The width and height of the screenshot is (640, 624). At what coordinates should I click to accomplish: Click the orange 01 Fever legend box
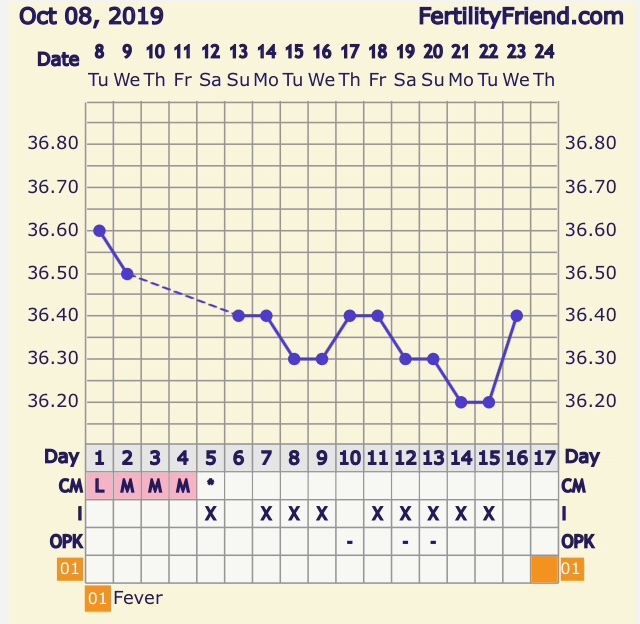tap(98, 599)
